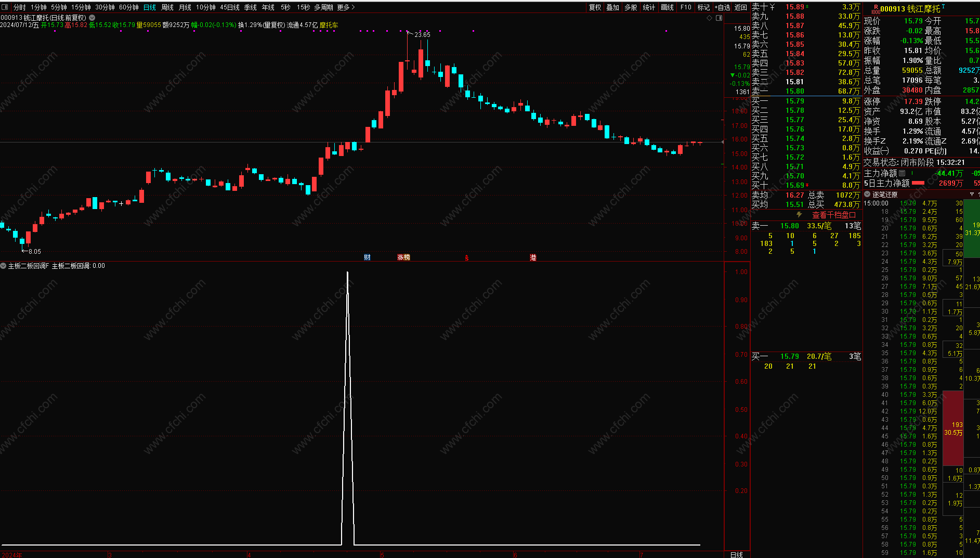Screen dimensions: 980x558
Task: Click the 返回 back button
Action: click(741, 7)
